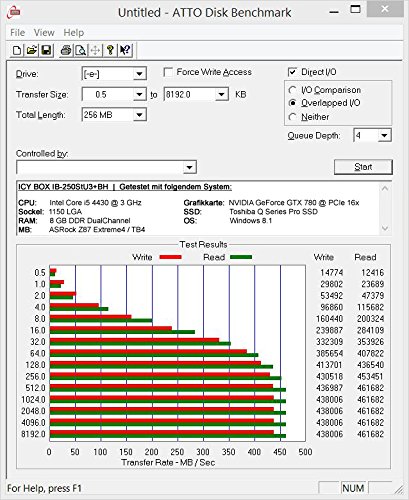Select the I/O Comparison radio option
The height and width of the screenshot is (500, 409).
pyautogui.click(x=292, y=90)
